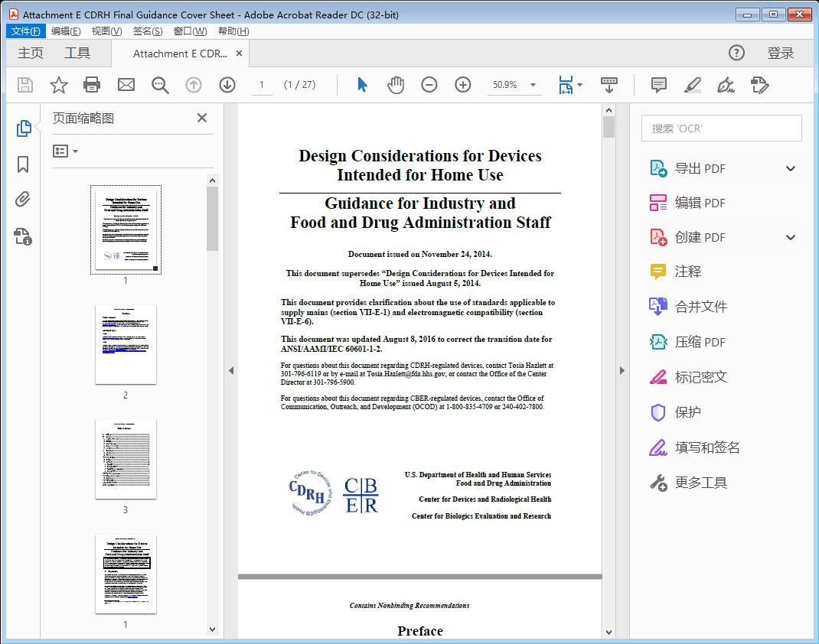Click the Add to Favorites star icon

tap(58, 85)
